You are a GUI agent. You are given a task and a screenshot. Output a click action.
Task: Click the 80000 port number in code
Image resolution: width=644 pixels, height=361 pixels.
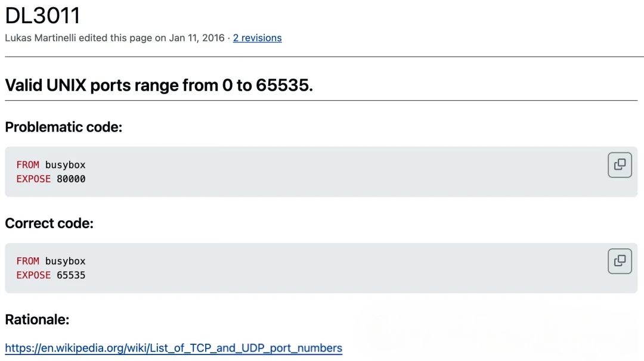click(x=71, y=179)
